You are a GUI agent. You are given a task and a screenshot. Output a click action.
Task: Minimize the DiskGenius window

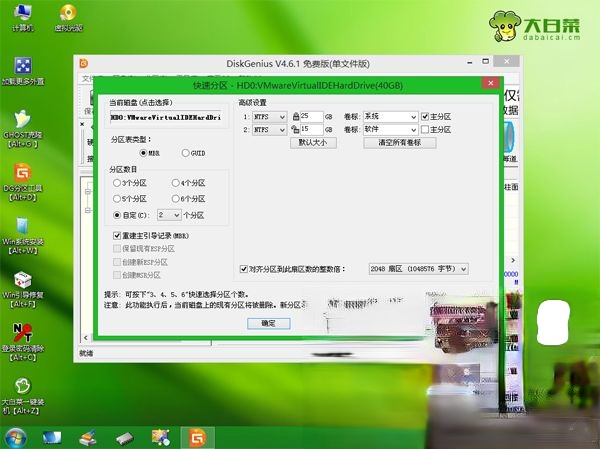470,62
